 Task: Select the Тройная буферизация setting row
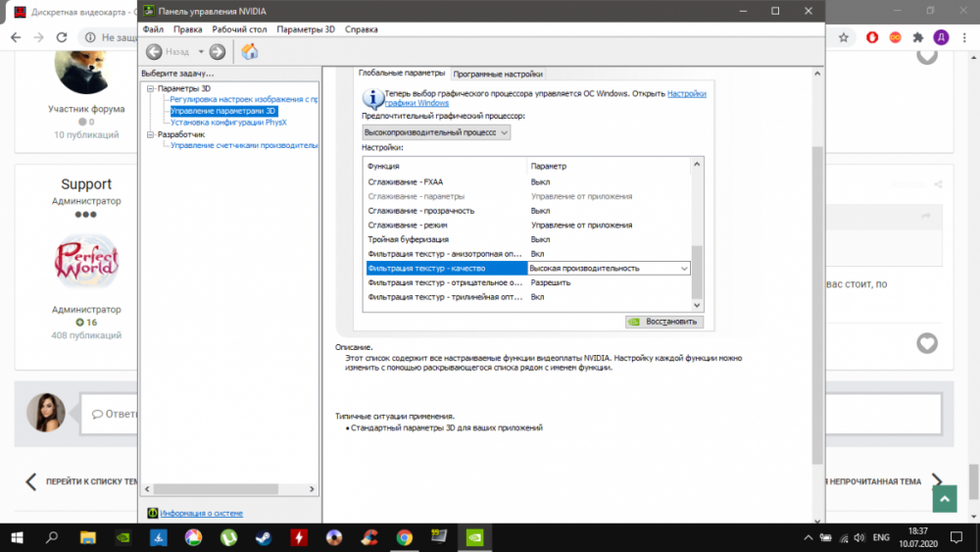[409, 239]
